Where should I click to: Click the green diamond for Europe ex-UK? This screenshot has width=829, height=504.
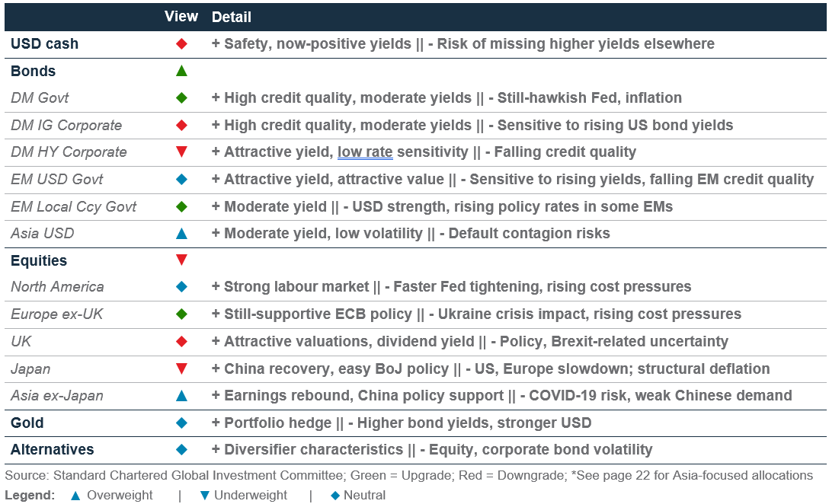coord(181,314)
